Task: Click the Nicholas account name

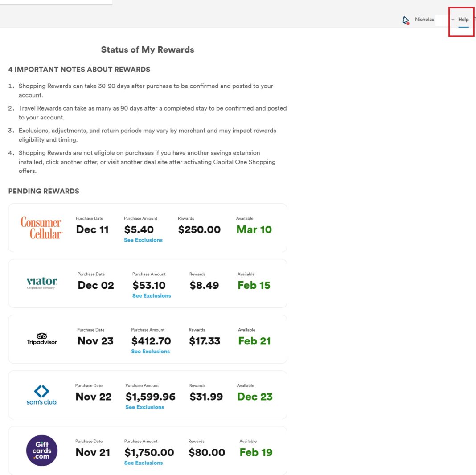Action: click(424, 20)
